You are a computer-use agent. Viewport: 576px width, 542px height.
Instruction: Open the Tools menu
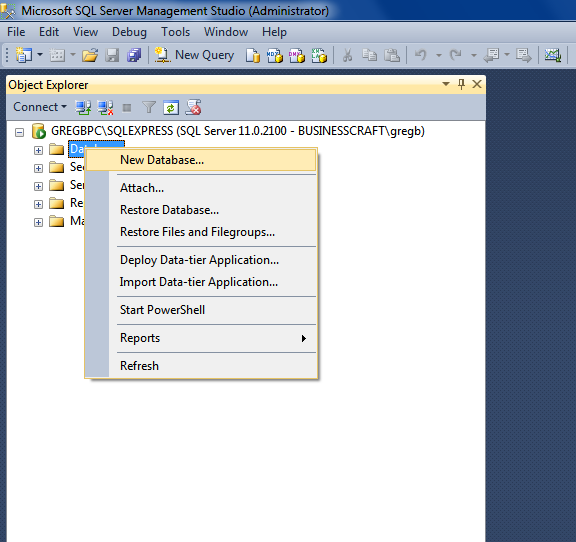(x=176, y=32)
